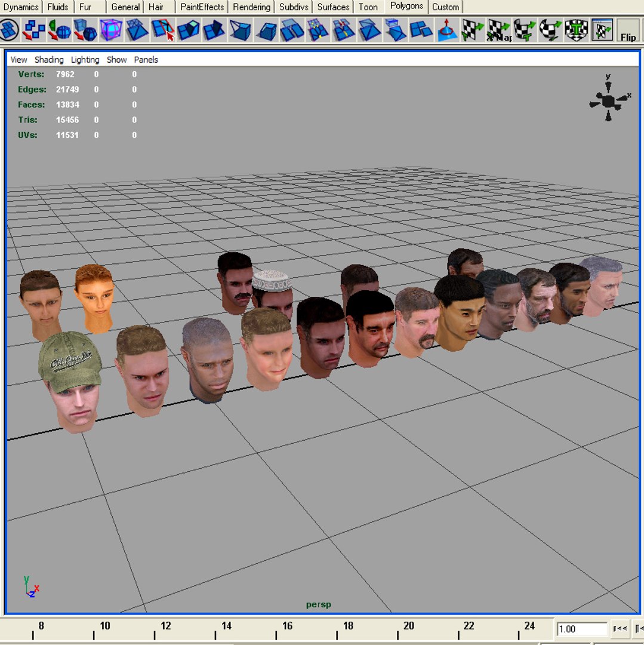Click the first Planar Mapping checker icon
This screenshot has height=645, width=644.
[x=473, y=30]
